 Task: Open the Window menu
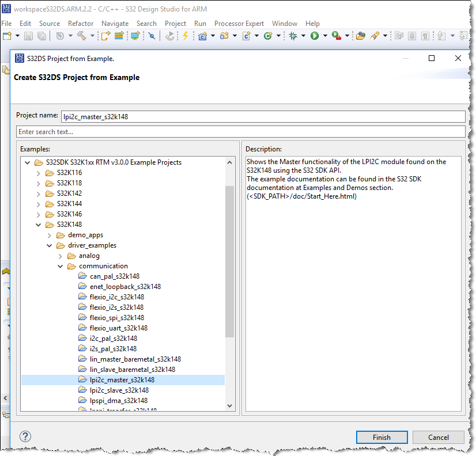tap(285, 24)
